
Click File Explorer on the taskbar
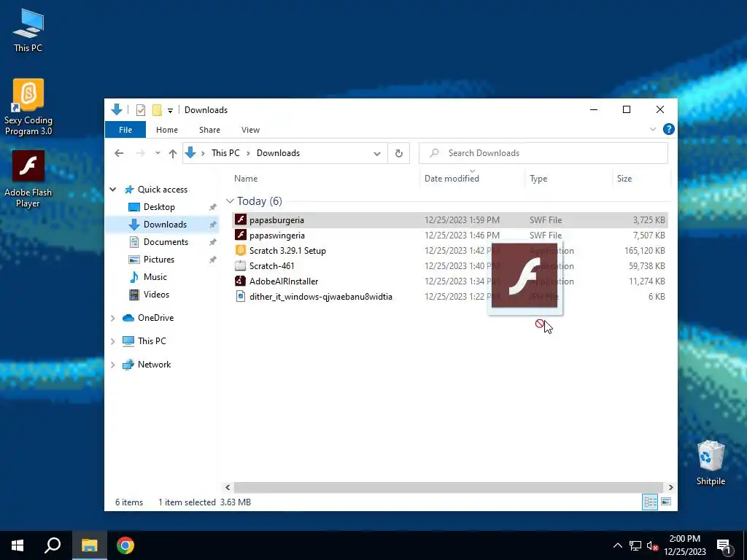tap(89, 545)
